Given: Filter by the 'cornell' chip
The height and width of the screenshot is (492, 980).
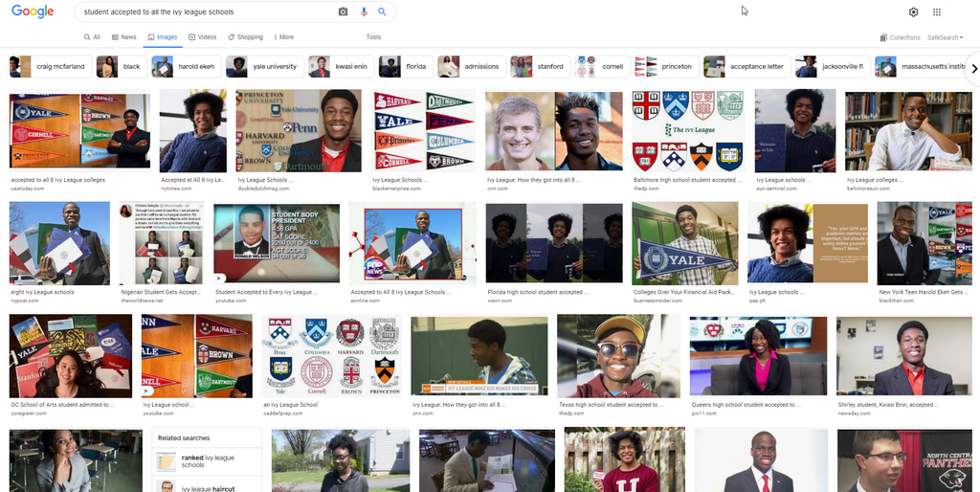Looking at the screenshot, I should pos(602,66).
